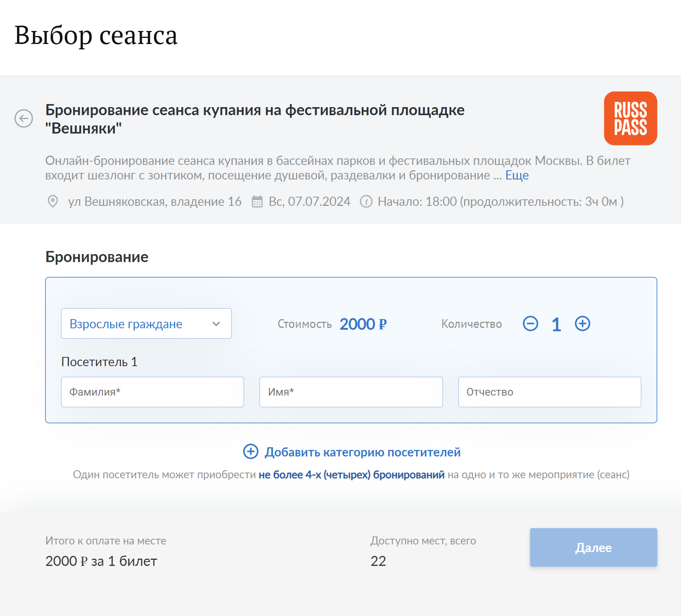Image resolution: width=681 pixels, height=616 pixels.
Task: Click the Далее button
Action: point(593,548)
